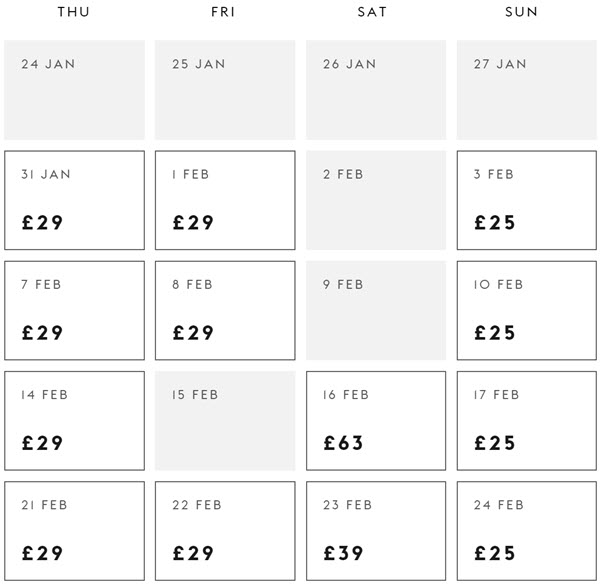Choose 8 Feb for £29
The width and height of the screenshot is (600, 584).
click(x=225, y=310)
